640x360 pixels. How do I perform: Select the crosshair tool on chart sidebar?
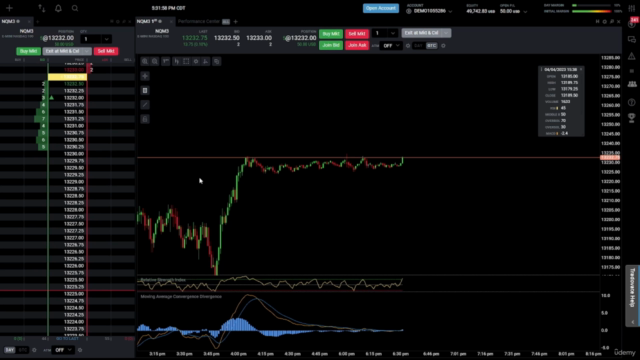click(x=145, y=76)
